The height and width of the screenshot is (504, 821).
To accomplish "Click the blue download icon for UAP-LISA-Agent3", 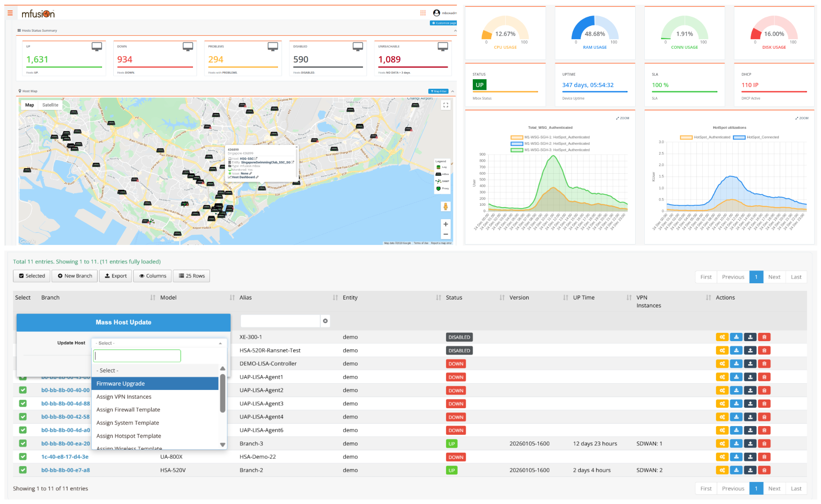I will pyautogui.click(x=736, y=404).
